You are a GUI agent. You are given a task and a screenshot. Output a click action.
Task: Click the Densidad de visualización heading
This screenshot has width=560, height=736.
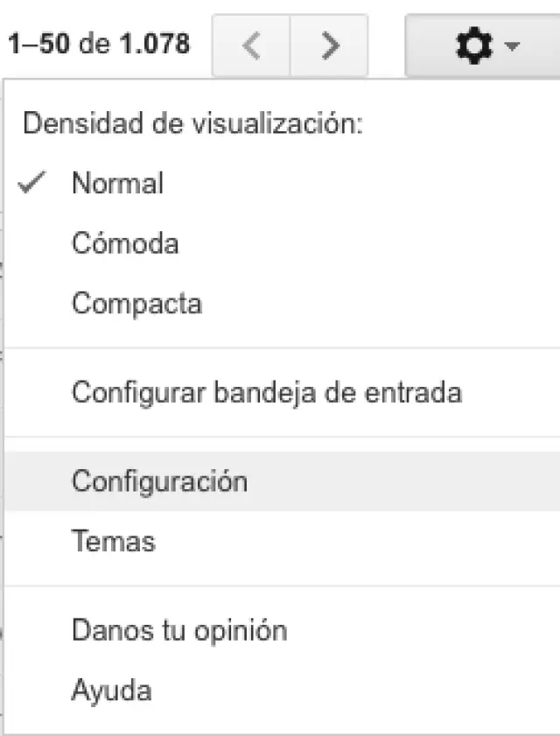coord(192,123)
